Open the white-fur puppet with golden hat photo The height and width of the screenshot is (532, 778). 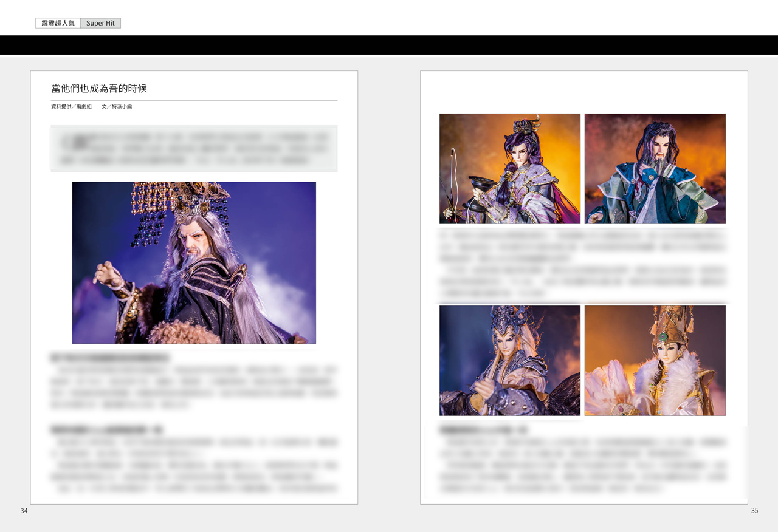click(655, 361)
